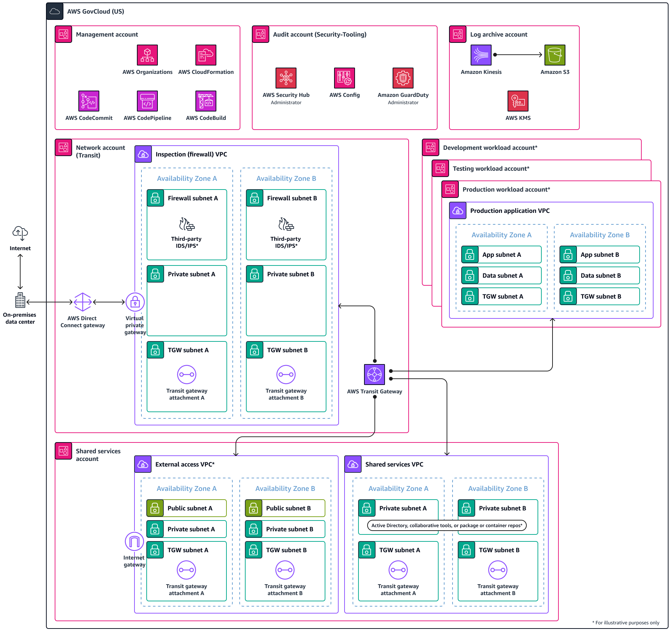Click Transit gateway attachment B icon in Inspection VPC
Image resolution: width=672 pixels, height=632 pixels.
[286, 375]
